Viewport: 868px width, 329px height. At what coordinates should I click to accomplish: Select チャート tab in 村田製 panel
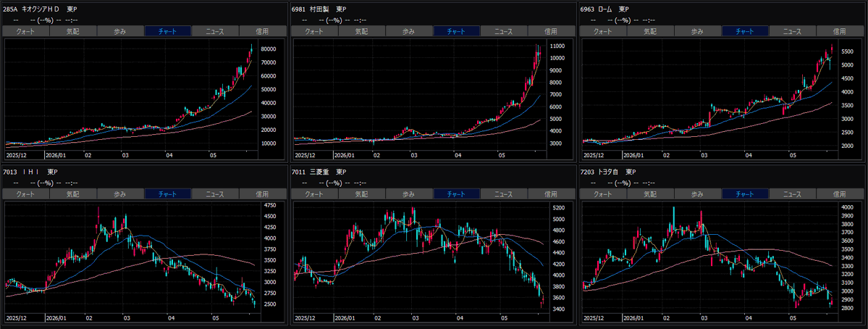[x=457, y=31]
